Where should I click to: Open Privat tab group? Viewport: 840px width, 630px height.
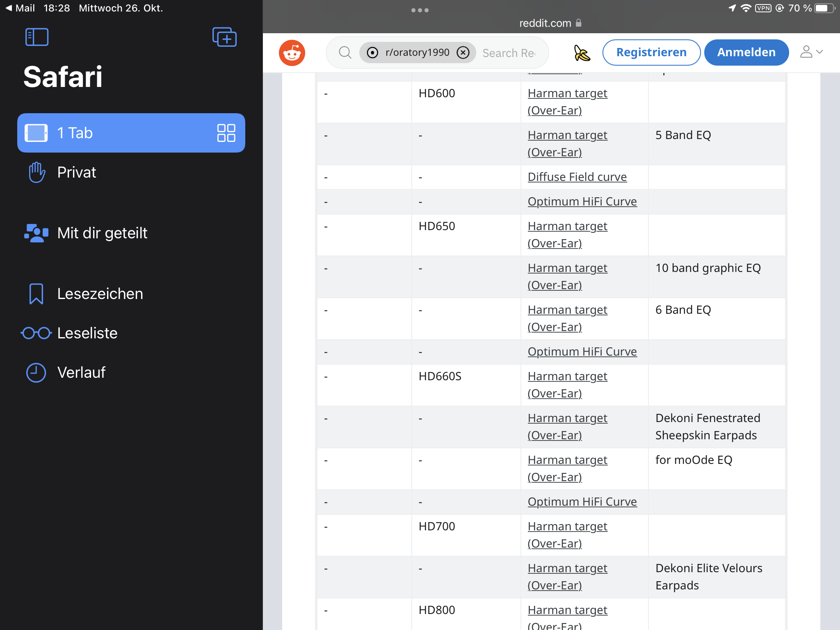click(x=131, y=172)
